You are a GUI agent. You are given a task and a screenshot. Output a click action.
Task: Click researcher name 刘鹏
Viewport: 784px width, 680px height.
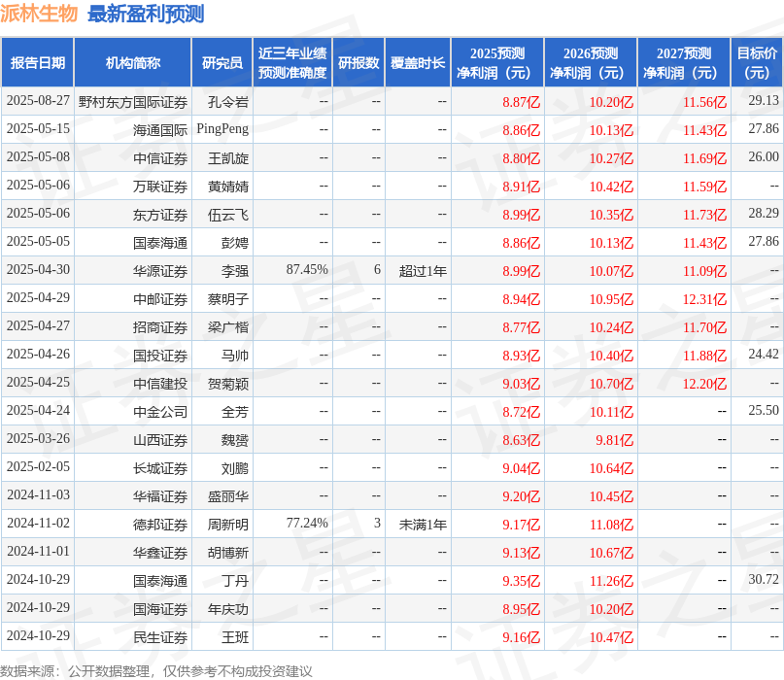pos(235,468)
